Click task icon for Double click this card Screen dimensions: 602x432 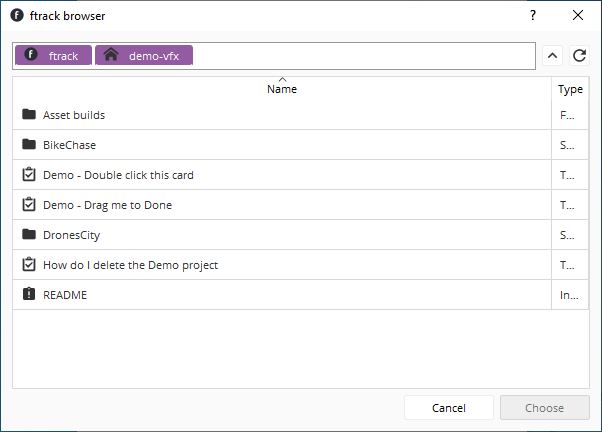point(29,174)
